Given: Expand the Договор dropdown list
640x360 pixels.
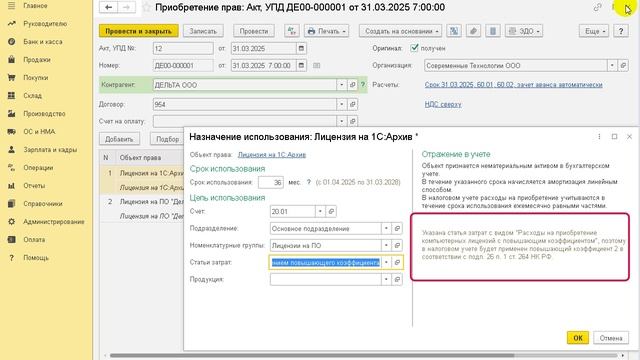Looking at the screenshot, I should click(x=342, y=104).
